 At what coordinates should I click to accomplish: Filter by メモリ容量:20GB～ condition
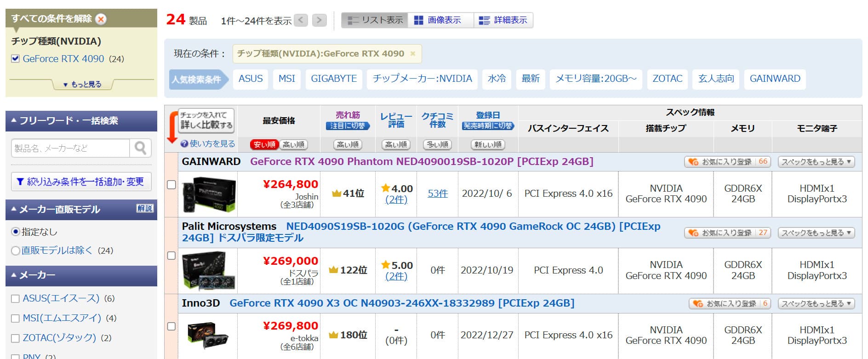596,79
